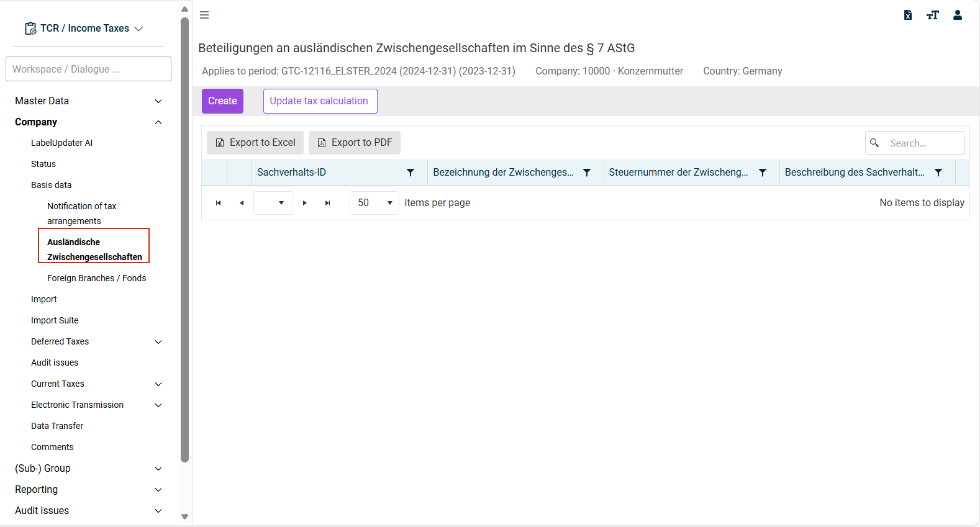980x527 pixels.
Task: Go to the last page
Action: coord(328,203)
